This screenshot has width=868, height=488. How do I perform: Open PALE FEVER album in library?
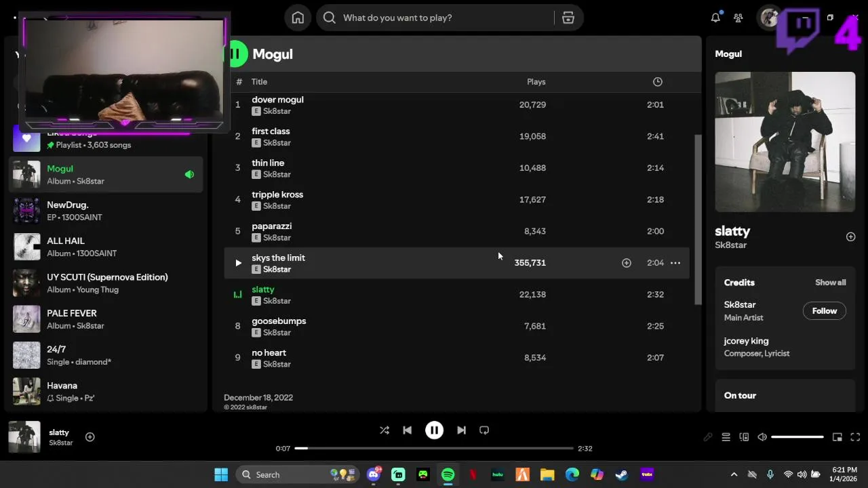106,319
